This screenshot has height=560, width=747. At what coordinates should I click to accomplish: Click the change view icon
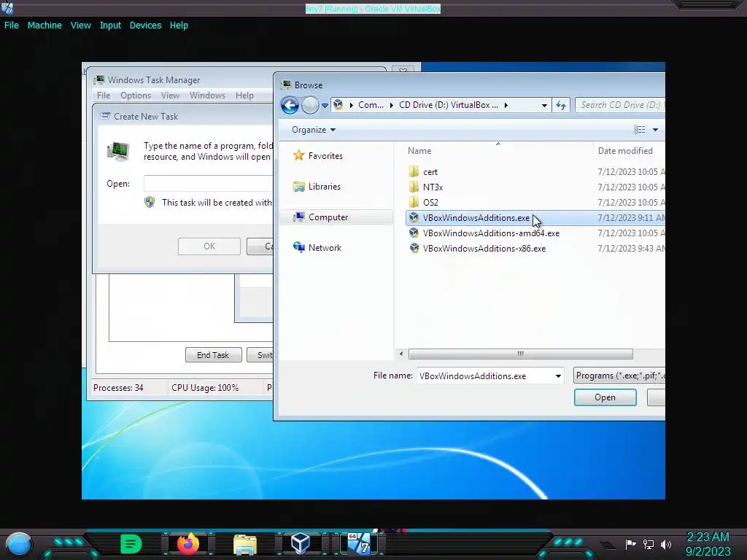click(639, 130)
